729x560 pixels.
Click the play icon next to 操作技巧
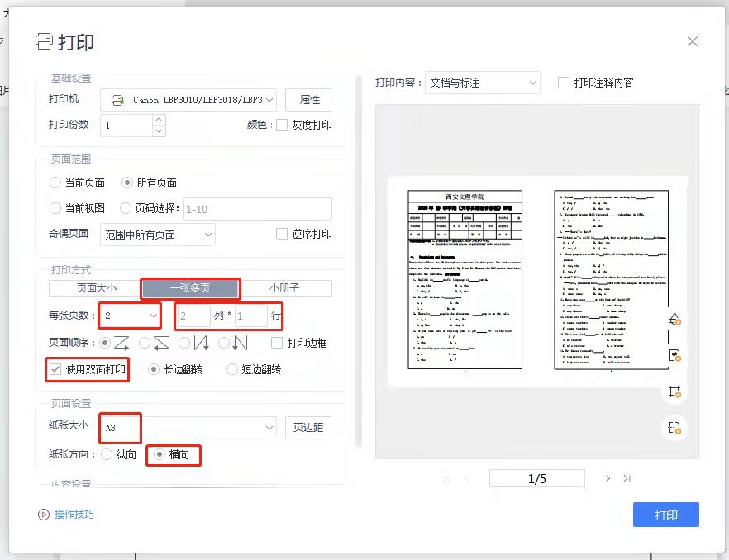coord(44,515)
